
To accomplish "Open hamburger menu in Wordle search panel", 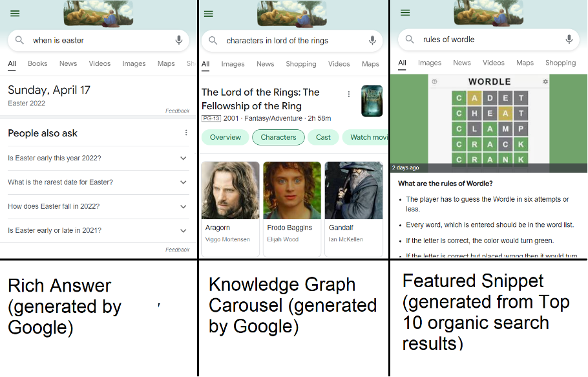I will 405,13.
